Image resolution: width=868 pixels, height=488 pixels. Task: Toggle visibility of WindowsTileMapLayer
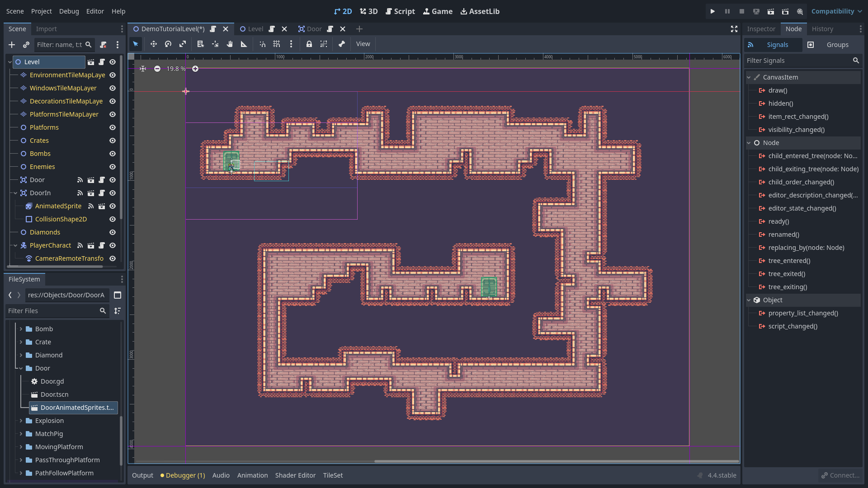[x=113, y=88]
